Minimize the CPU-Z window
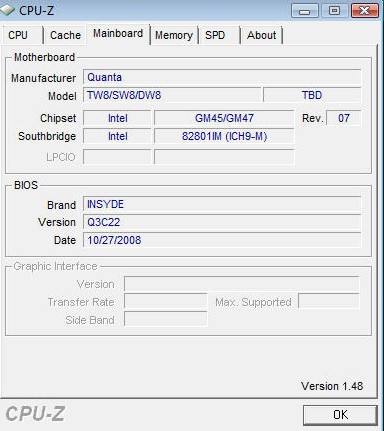This screenshot has height=431, width=384. pos(304,11)
